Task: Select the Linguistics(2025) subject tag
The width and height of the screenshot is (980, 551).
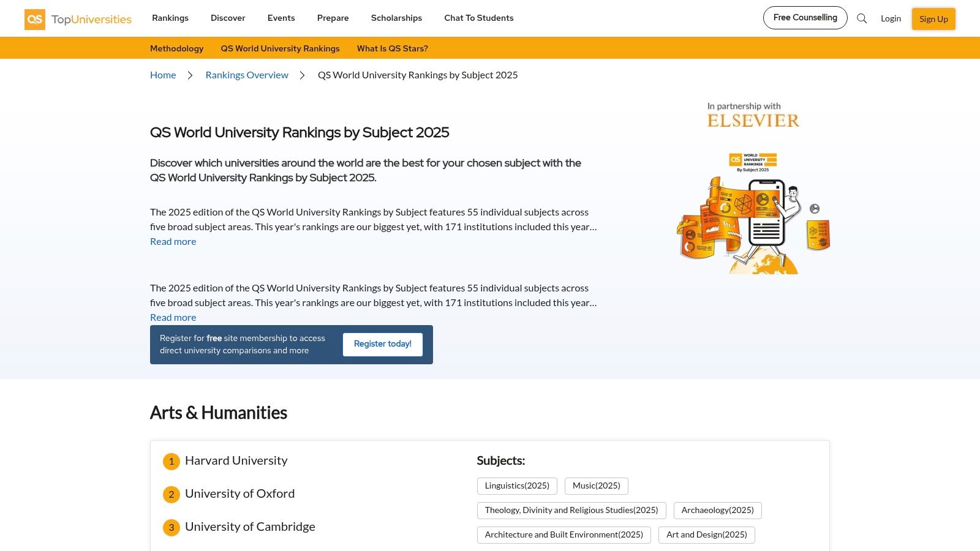Action: coord(517,485)
